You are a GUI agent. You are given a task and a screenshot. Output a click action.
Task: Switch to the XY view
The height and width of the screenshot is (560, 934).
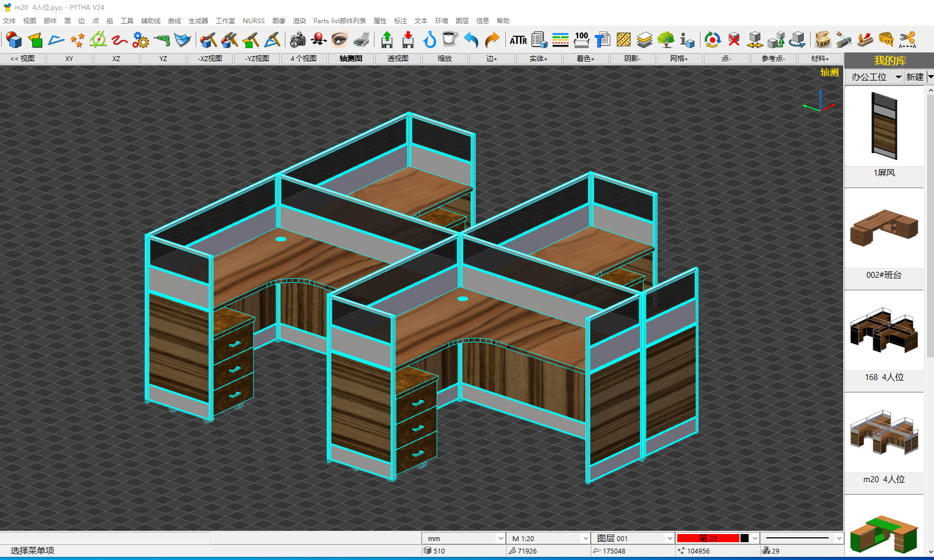point(69,58)
